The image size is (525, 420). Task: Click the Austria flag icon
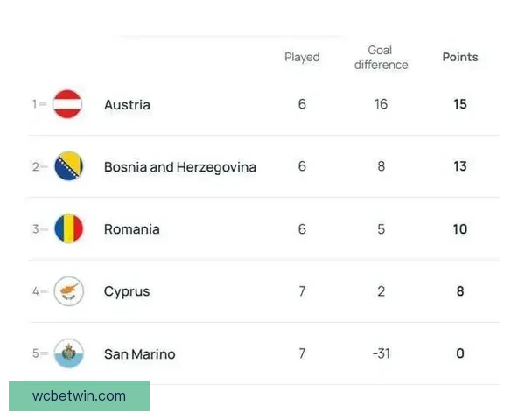pyautogui.click(x=67, y=104)
